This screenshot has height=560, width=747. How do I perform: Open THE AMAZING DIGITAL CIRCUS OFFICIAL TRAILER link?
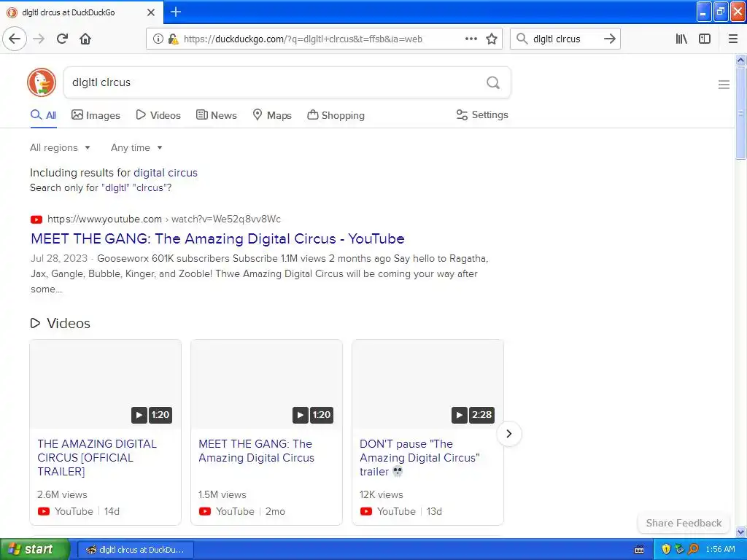click(x=97, y=458)
